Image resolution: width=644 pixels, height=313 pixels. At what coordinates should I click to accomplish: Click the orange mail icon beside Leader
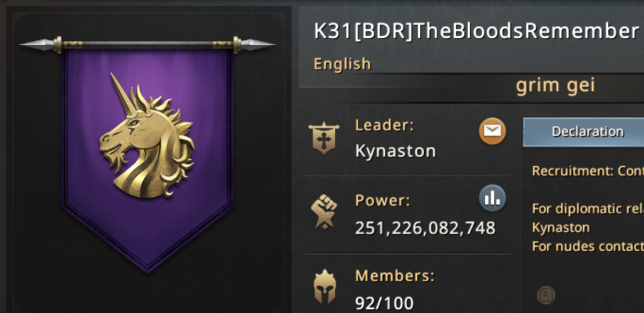click(492, 131)
